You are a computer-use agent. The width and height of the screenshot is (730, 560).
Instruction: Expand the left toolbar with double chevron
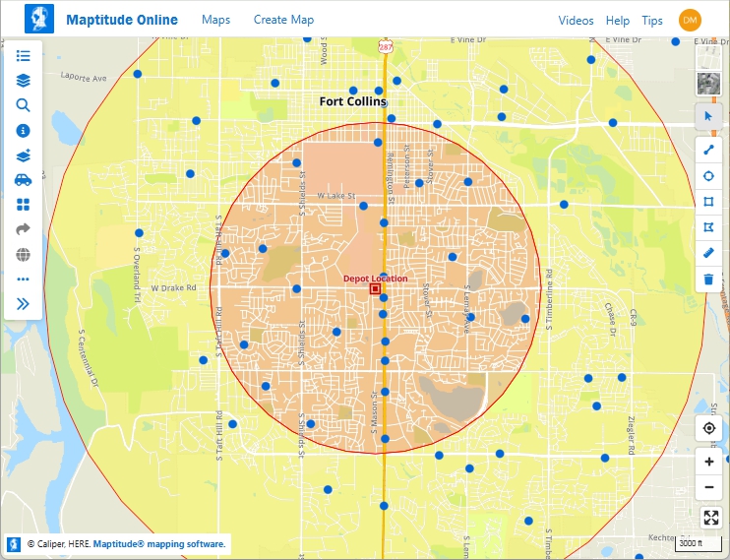(x=23, y=304)
